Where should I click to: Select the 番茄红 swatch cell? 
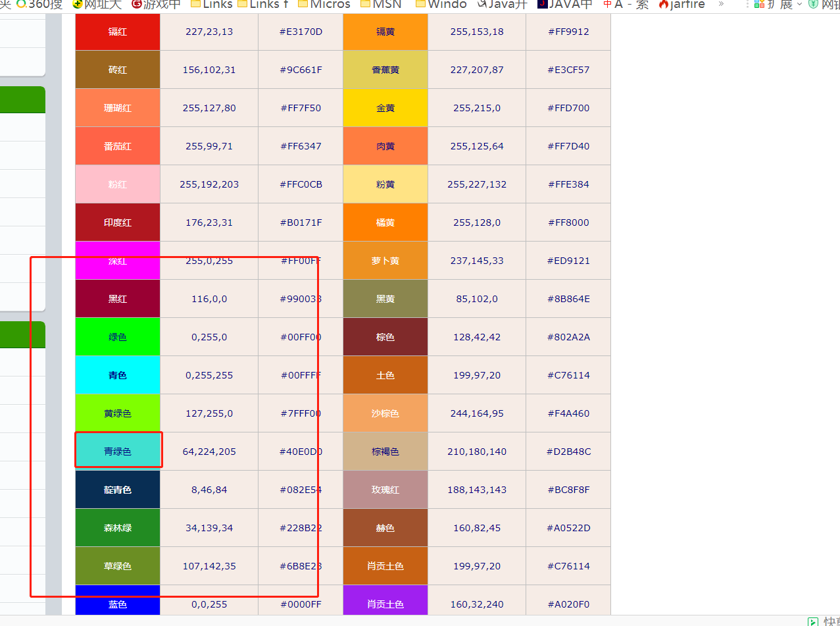click(x=118, y=146)
